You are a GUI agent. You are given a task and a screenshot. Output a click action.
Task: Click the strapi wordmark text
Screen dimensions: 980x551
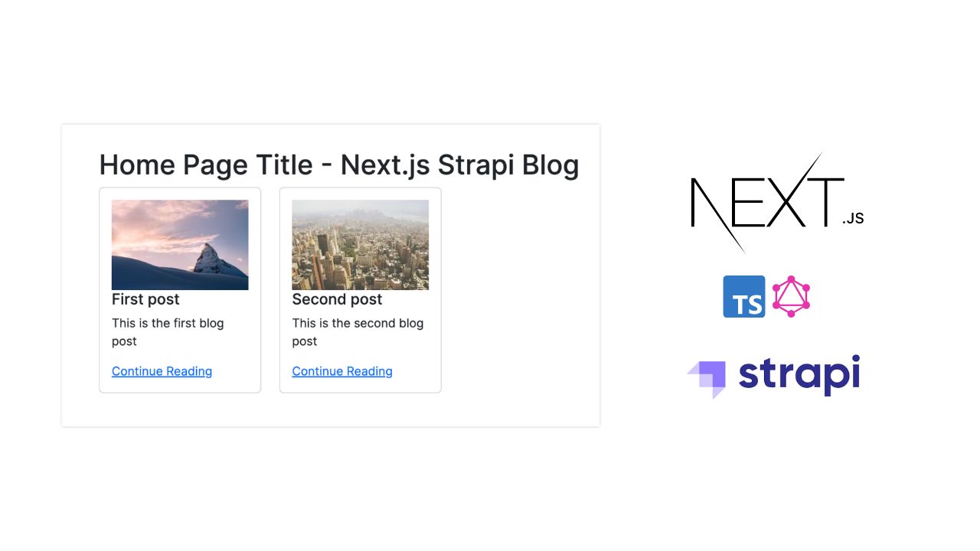pyautogui.click(x=799, y=375)
